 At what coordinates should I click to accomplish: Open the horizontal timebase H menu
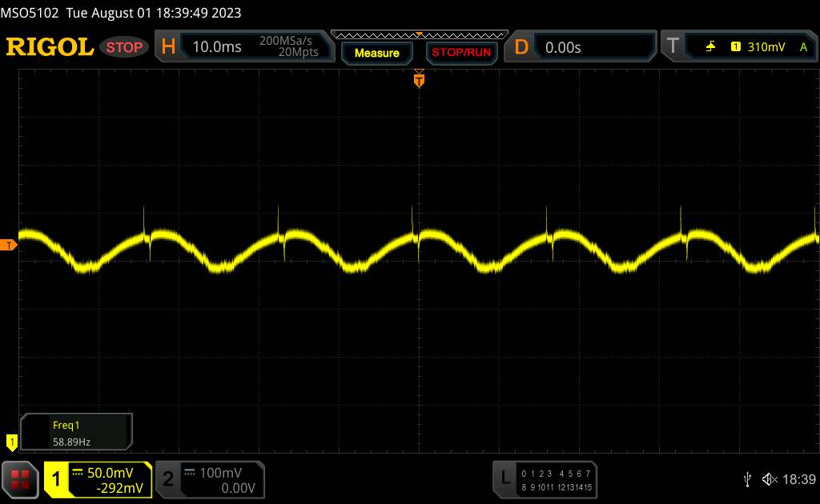pyautogui.click(x=168, y=47)
